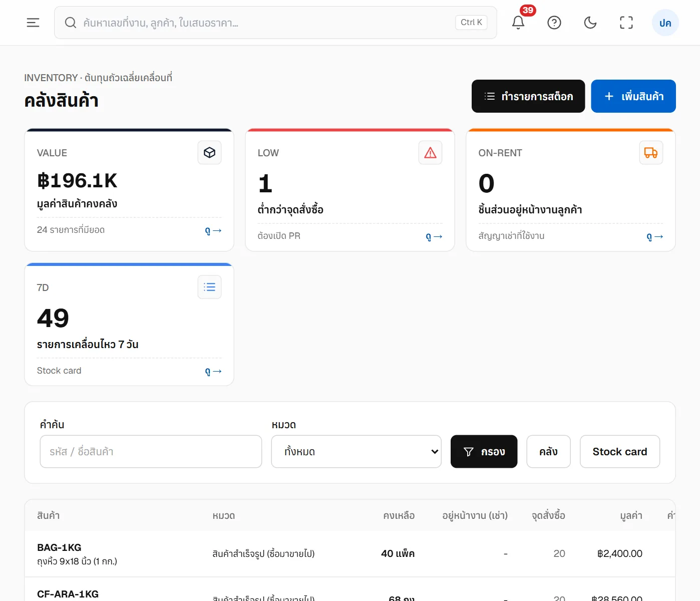Click the คลัง button

tap(548, 452)
